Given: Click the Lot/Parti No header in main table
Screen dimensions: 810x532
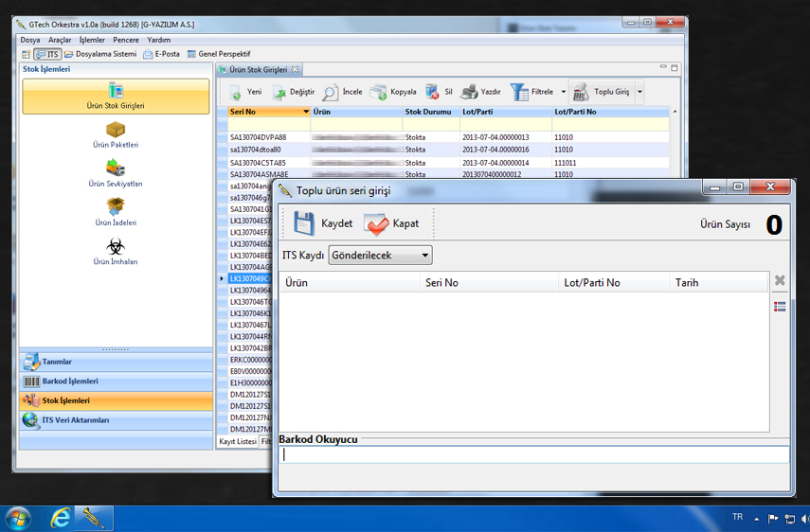Looking at the screenshot, I should click(611, 112).
